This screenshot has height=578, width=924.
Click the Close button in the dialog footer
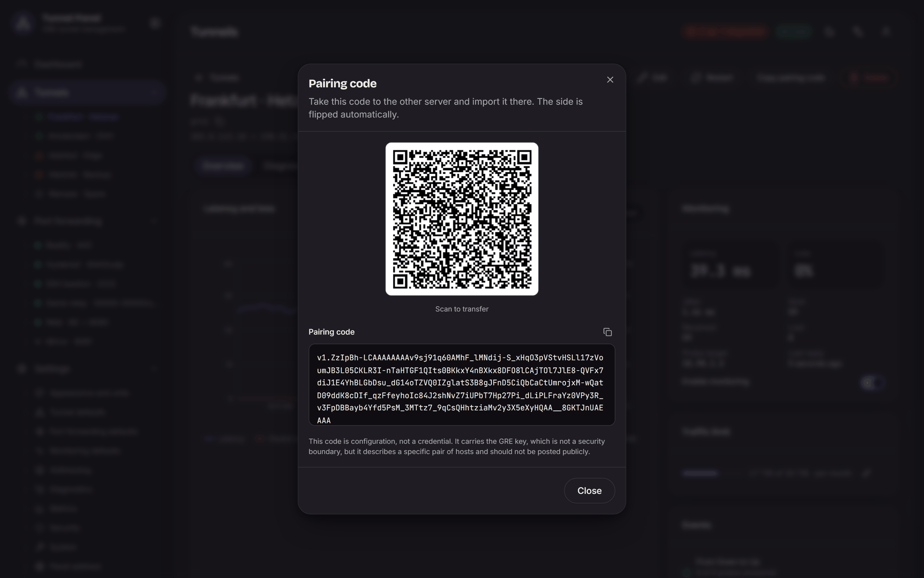pos(590,490)
